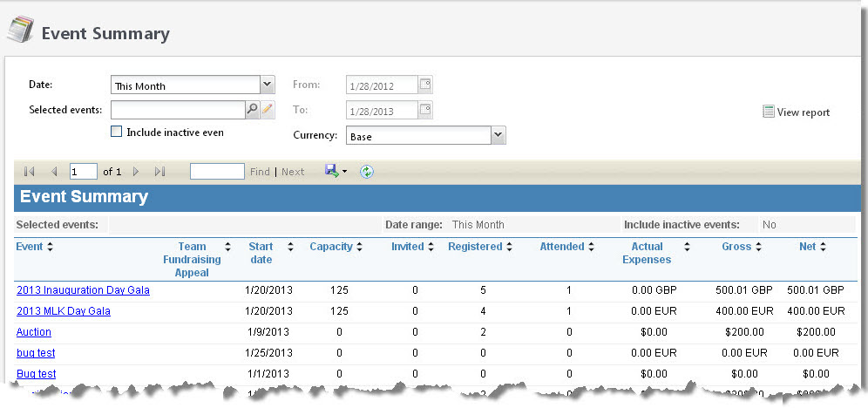Click the Event Summary notebook icon

point(21,30)
